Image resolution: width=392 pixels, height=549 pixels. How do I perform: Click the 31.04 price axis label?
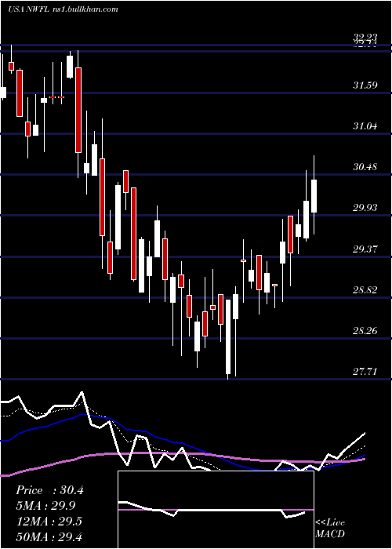365,125
